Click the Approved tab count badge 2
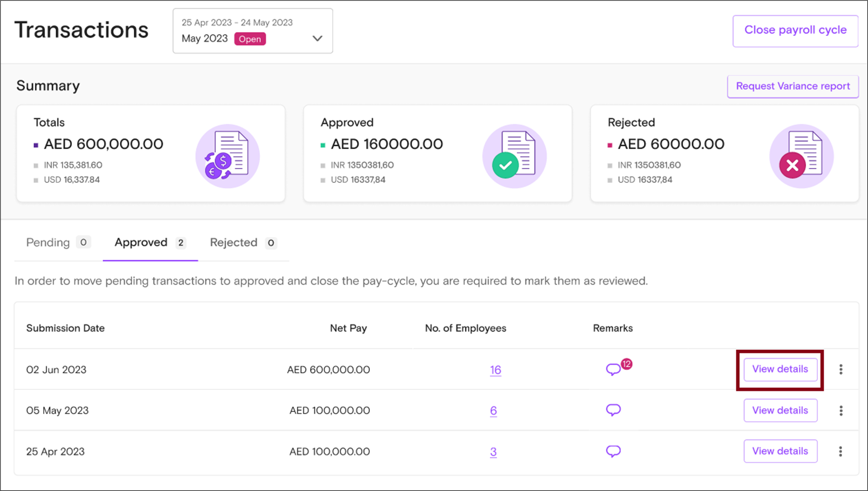 pyautogui.click(x=181, y=242)
